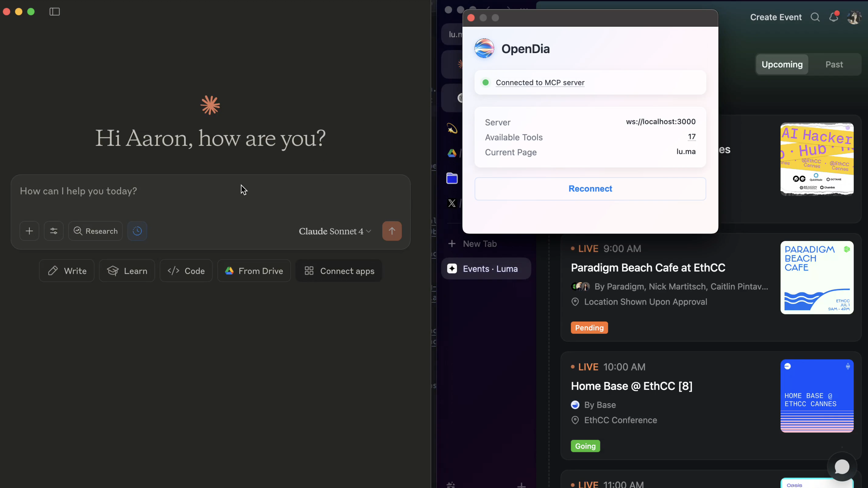Click the Luma sparkle favicon

(452, 269)
